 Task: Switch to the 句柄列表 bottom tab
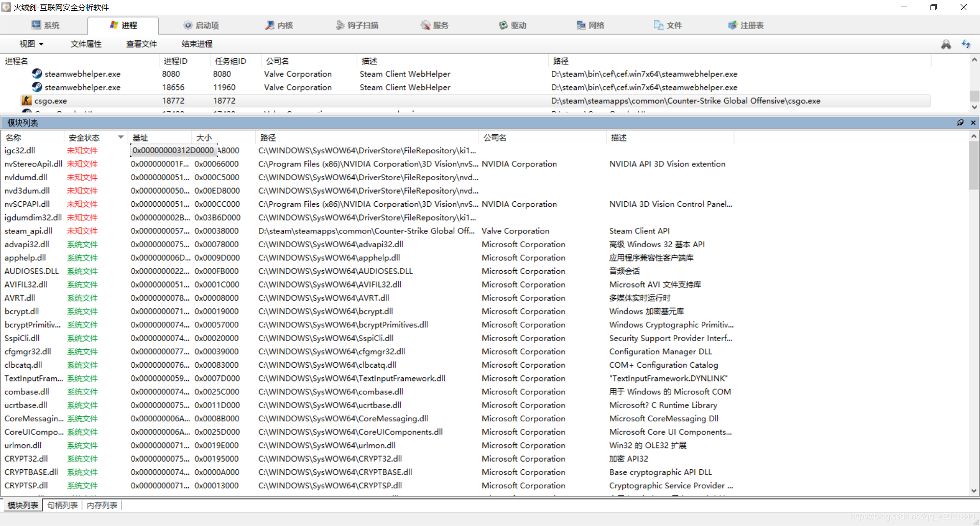(62, 505)
